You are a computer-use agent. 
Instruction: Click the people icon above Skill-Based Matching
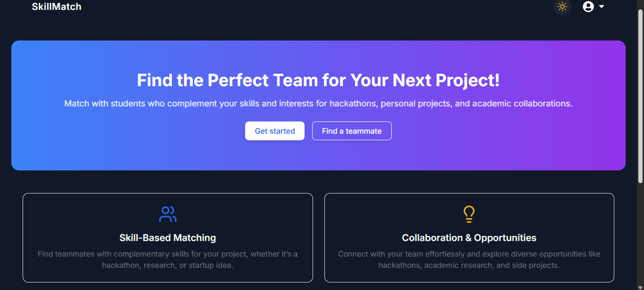pos(167,214)
